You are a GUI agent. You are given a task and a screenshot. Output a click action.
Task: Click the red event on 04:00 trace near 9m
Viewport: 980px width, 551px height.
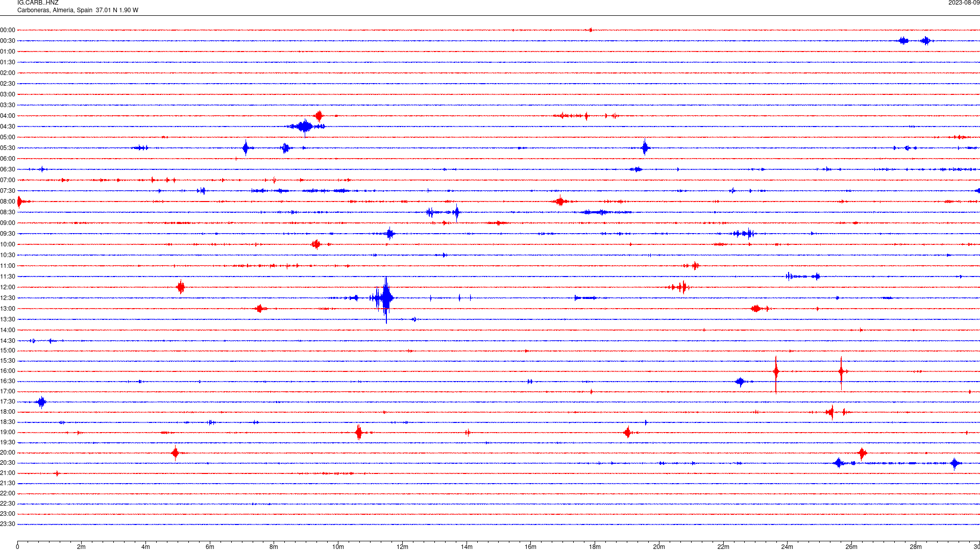tap(318, 116)
